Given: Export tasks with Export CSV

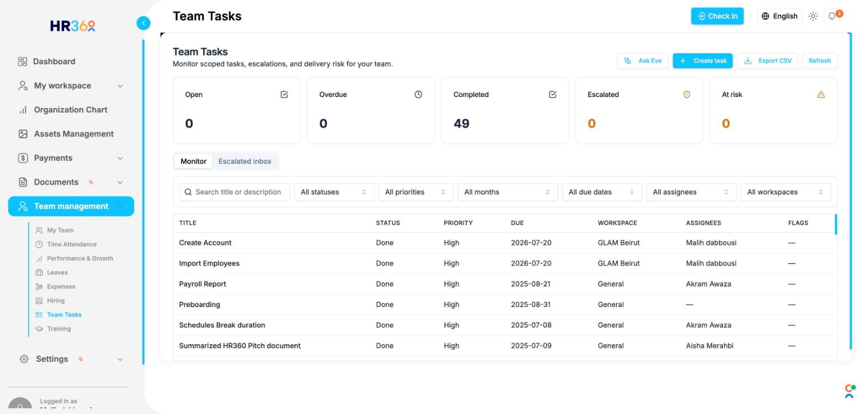Looking at the screenshot, I should [x=767, y=61].
